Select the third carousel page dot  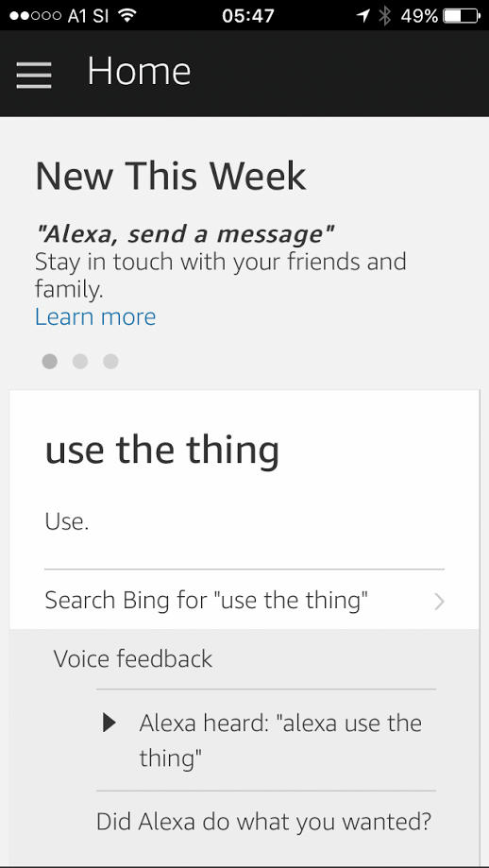[110, 362]
